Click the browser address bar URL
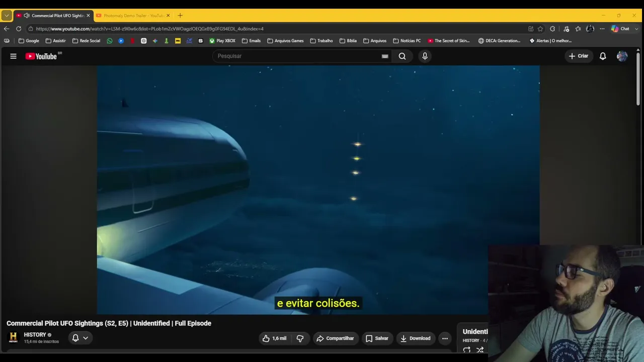The image size is (644, 362). click(x=149, y=29)
